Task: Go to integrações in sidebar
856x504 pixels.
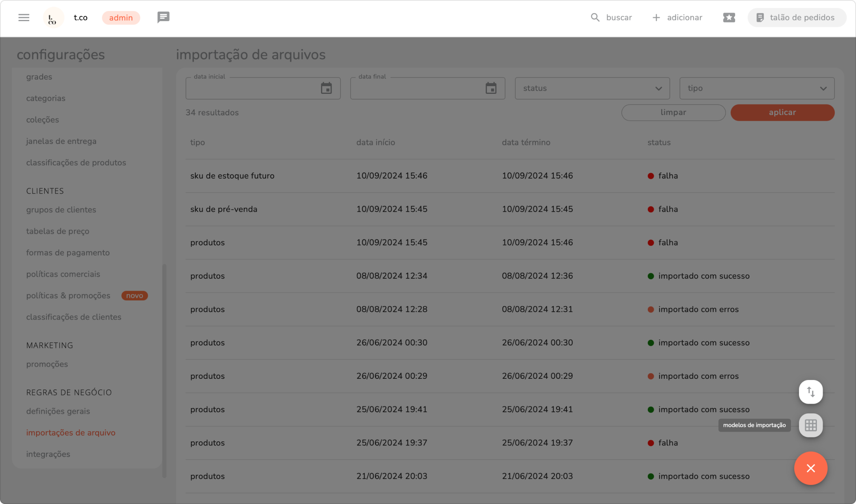Action: [x=48, y=454]
